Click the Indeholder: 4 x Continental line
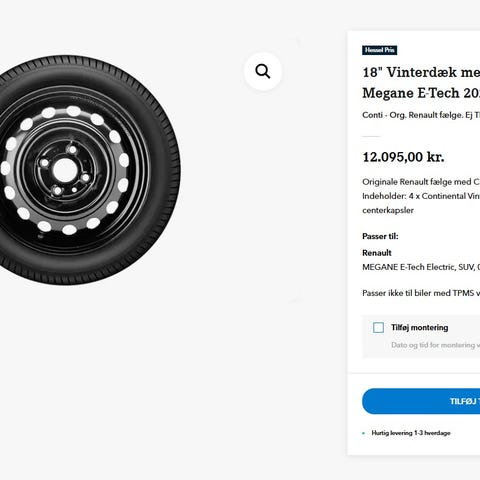The width and height of the screenshot is (480, 480). pos(421,196)
